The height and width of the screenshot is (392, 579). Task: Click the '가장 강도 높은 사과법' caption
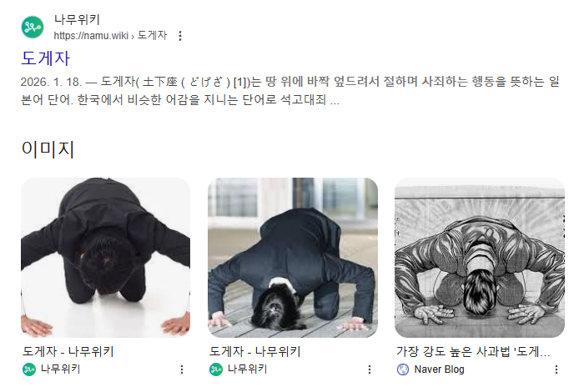coord(473,351)
